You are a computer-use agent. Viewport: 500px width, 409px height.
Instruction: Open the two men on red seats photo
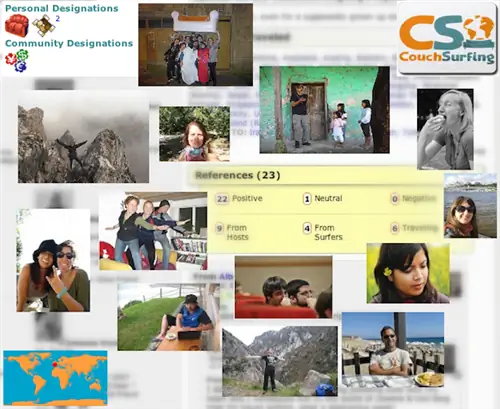[x=283, y=287]
